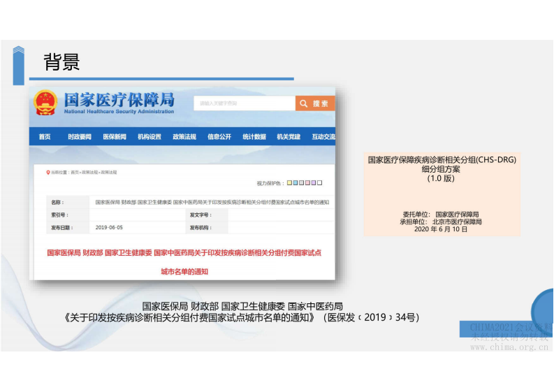The width and height of the screenshot is (554, 392).
Task: Open the 机构设置 nav item
Action: pyautogui.click(x=150, y=137)
